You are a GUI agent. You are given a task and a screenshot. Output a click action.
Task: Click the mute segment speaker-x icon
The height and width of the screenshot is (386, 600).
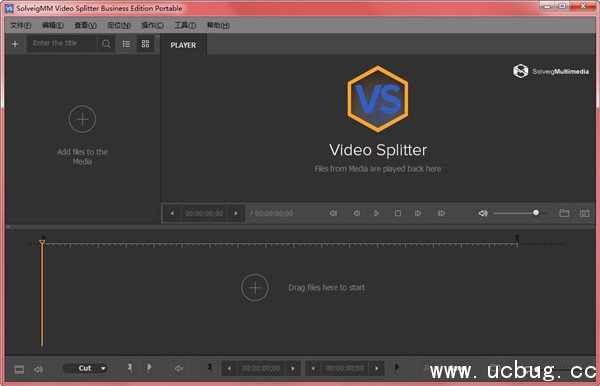(x=179, y=368)
